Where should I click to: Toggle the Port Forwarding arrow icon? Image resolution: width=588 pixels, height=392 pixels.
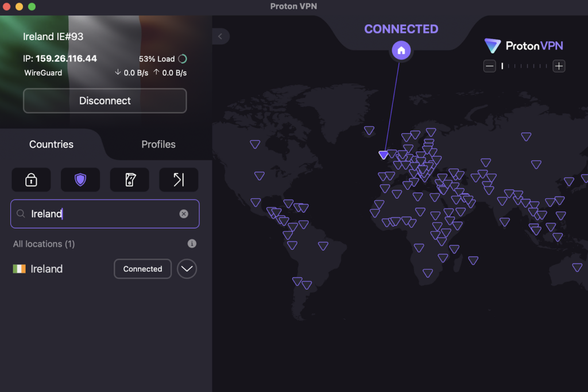click(179, 180)
